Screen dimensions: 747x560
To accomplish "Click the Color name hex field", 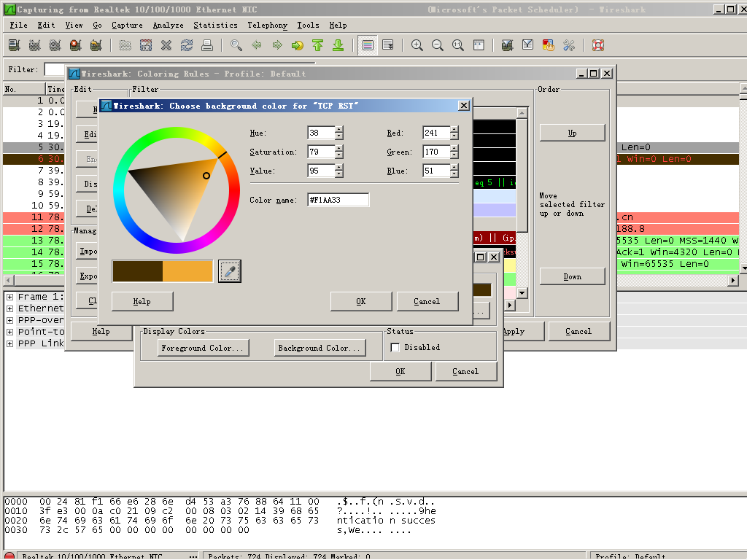I will [338, 200].
